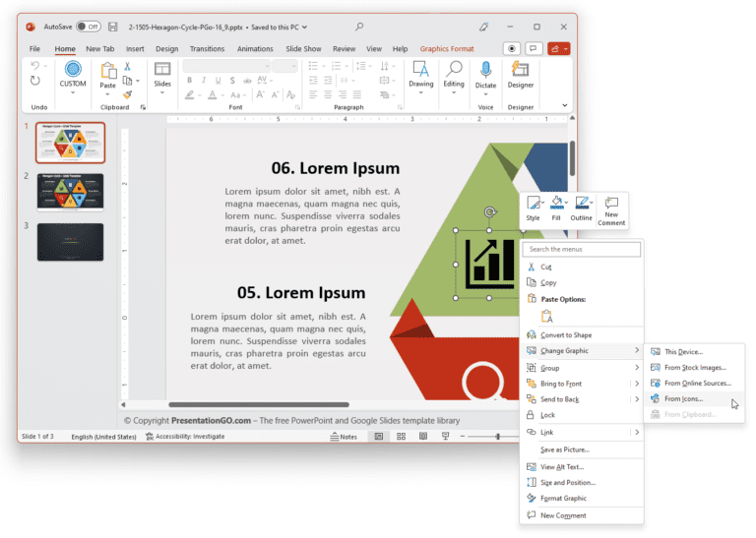The image size is (756, 538).
Task: Click the Outline pen in mini toolbar
Action: tap(581, 209)
